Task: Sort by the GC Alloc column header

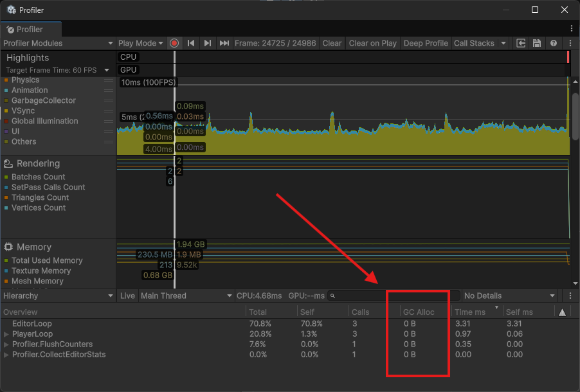Action: (419, 312)
